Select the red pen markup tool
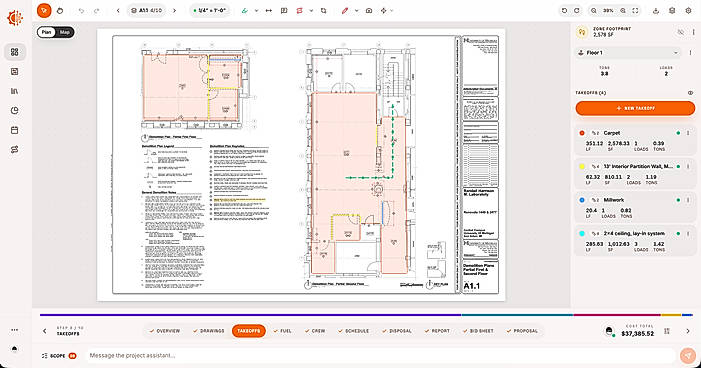The image size is (701, 368). point(345,10)
